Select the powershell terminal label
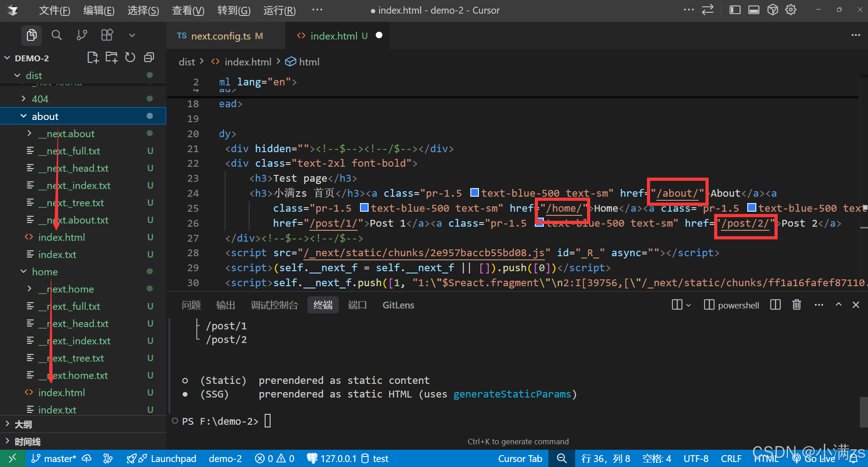This screenshot has height=467, width=868. tap(738, 305)
